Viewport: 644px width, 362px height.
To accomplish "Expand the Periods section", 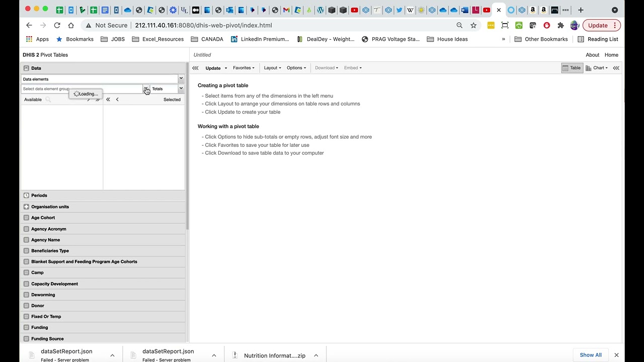I will coord(103,196).
